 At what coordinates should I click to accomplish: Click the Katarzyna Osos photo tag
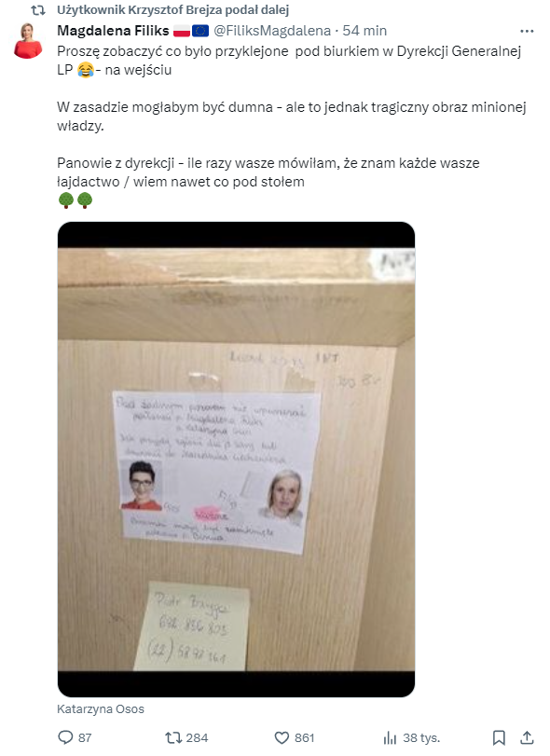tap(101, 709)
